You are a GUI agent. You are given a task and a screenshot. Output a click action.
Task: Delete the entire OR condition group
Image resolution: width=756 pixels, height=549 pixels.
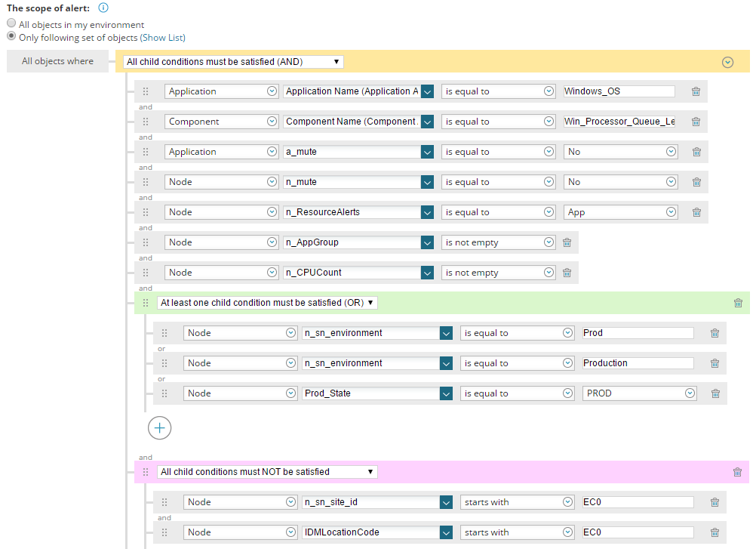[x=738, y=303]
